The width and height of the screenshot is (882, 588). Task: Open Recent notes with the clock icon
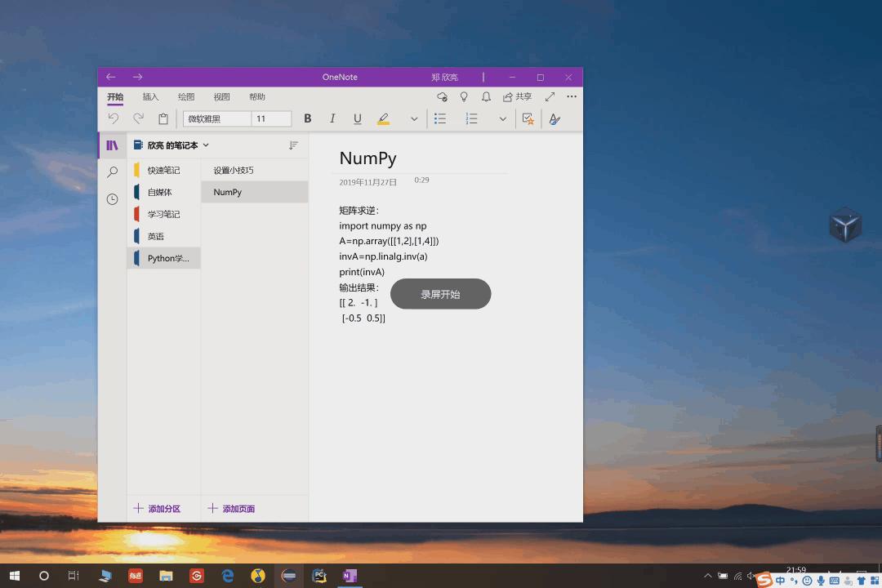pyautogui.click(x=112, y=198)
